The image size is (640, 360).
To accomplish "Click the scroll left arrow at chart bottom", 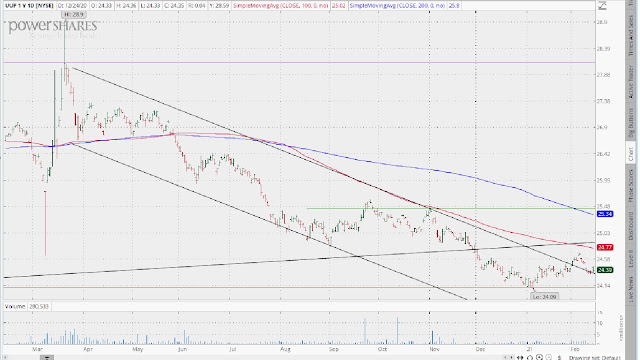I will click(505, 358).
